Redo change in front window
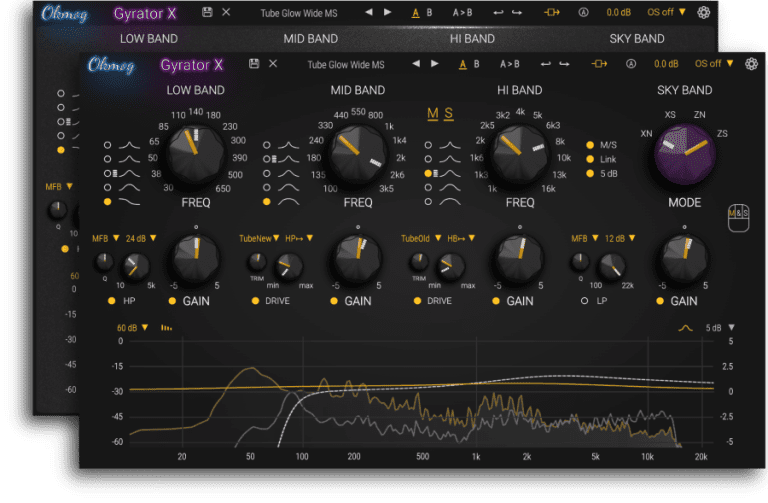This screenshot has height=503, width=768. (x=564, y=64)
